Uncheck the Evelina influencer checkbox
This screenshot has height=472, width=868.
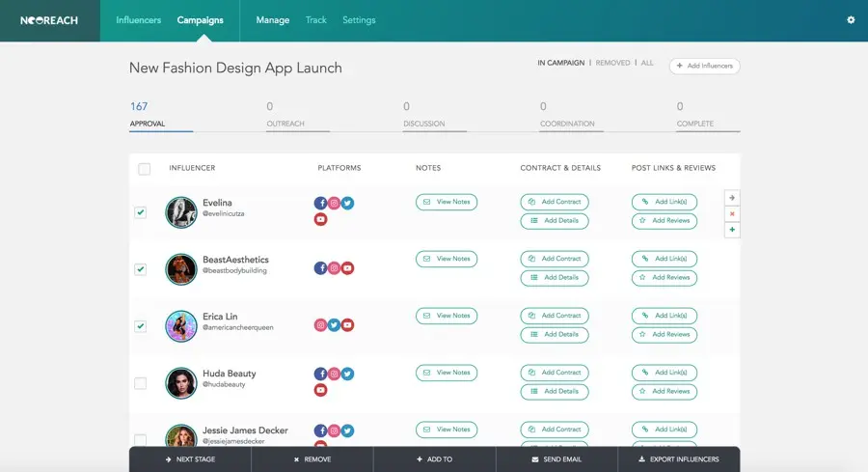pyautogui.click(x=141, y=212)
